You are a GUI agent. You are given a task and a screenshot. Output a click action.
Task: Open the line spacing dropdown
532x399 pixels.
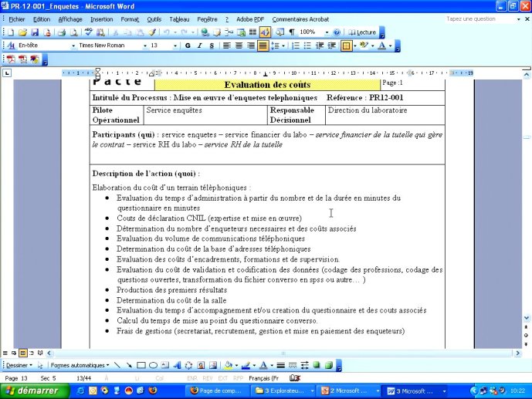[283, 46]
